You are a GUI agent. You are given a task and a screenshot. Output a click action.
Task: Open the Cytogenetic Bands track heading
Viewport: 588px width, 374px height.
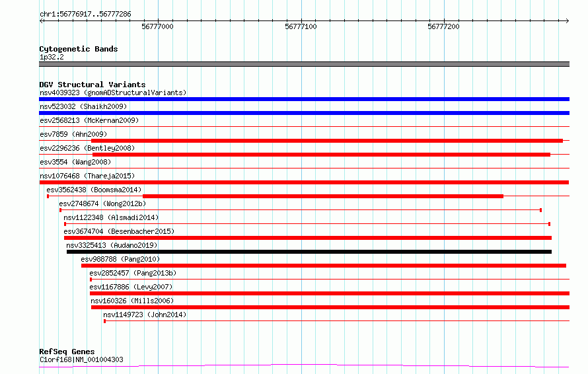[x=79, y=49]
